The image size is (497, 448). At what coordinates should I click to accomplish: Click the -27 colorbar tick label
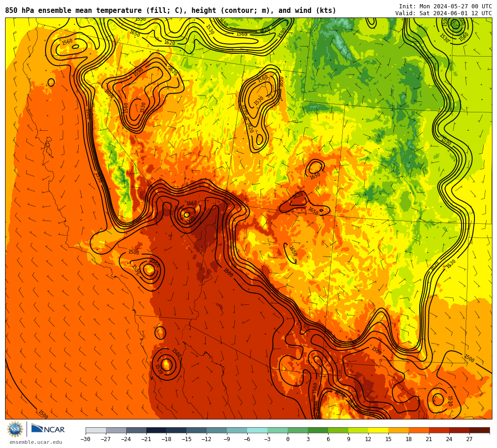point(106,439)
